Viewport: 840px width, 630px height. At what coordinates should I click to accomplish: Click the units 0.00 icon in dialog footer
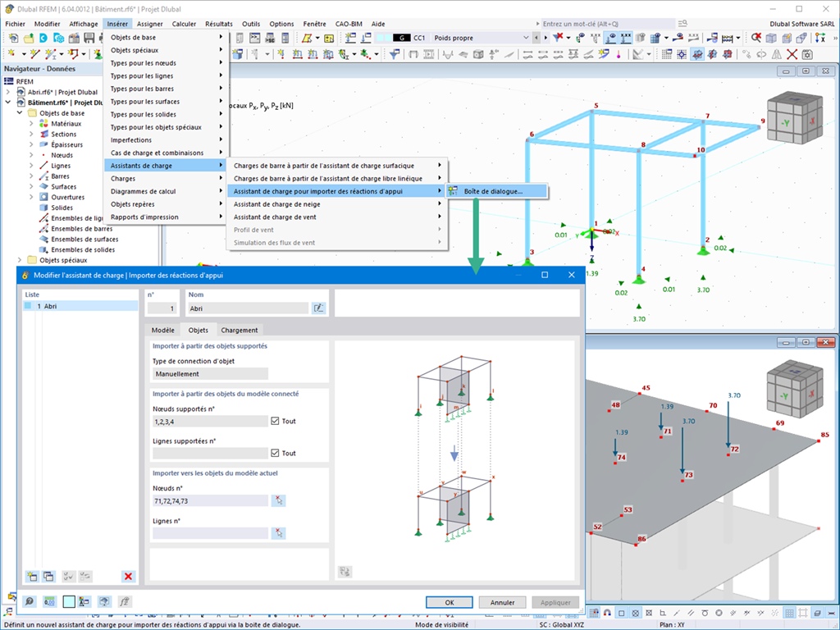(49, 601)
